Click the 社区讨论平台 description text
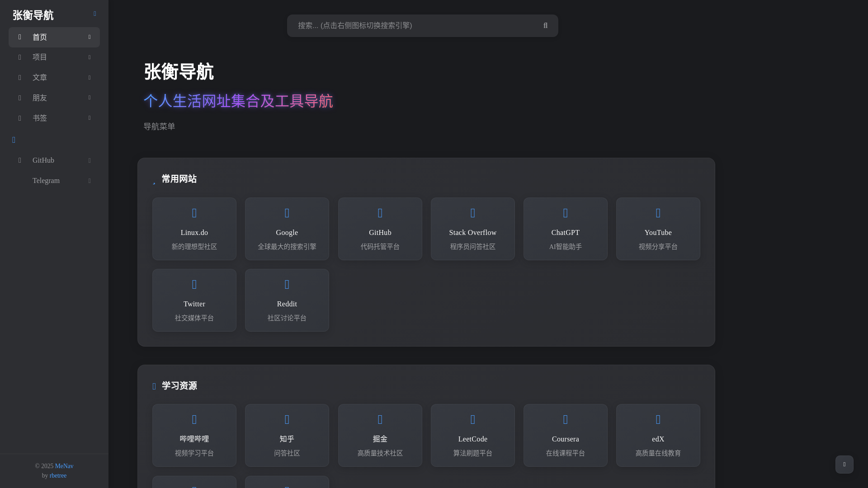This screenshot has width=868, height=488. (287, 318)
